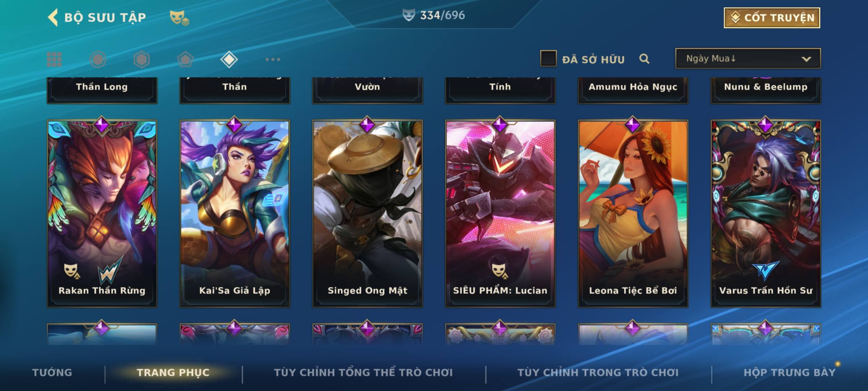Expand the Ngày Mua sort dropdown
This screenshot has width=868, height=391.
tap(748, 58)
